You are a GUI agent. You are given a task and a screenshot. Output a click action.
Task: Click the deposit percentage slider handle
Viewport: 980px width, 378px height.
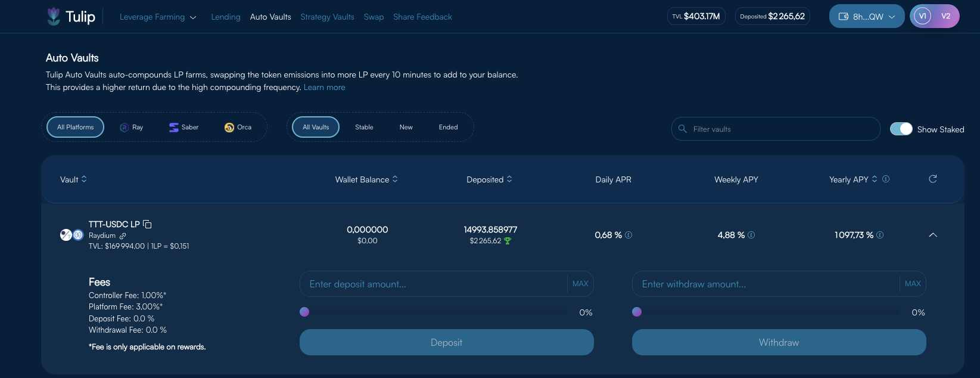point(304,312)
